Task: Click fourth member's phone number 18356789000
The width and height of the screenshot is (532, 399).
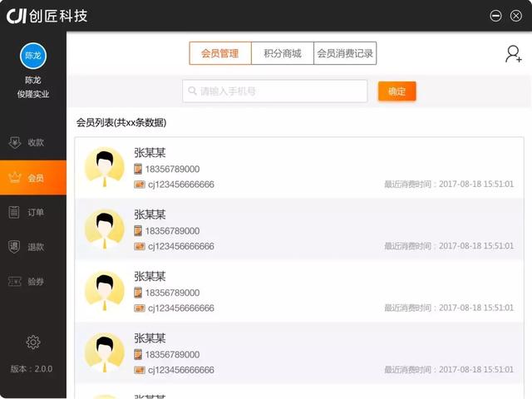Action: (x=172, y=355)
